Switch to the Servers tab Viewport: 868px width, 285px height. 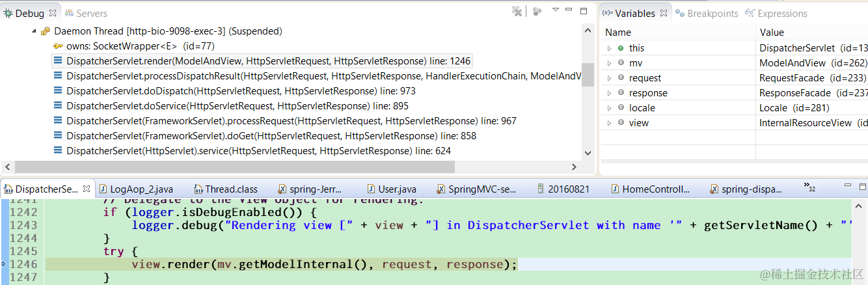[86, 13]
